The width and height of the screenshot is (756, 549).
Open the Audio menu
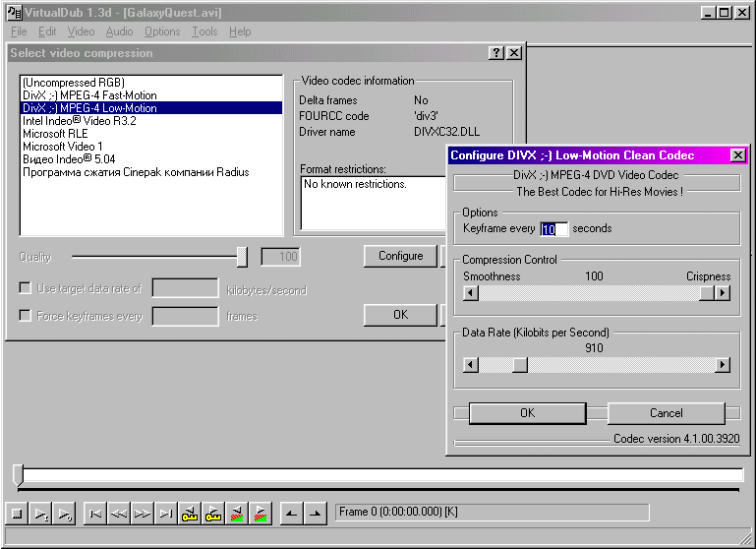119,31
